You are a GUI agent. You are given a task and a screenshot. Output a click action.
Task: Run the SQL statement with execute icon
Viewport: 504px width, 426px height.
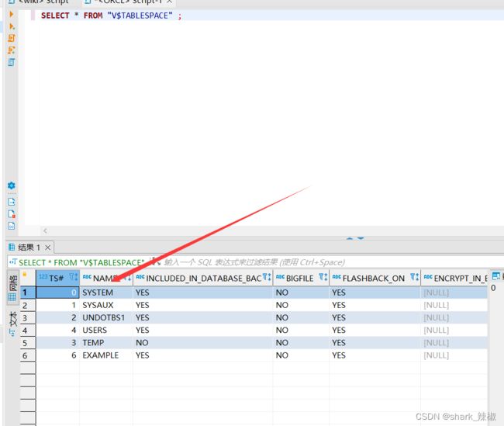tap(12, 14)
